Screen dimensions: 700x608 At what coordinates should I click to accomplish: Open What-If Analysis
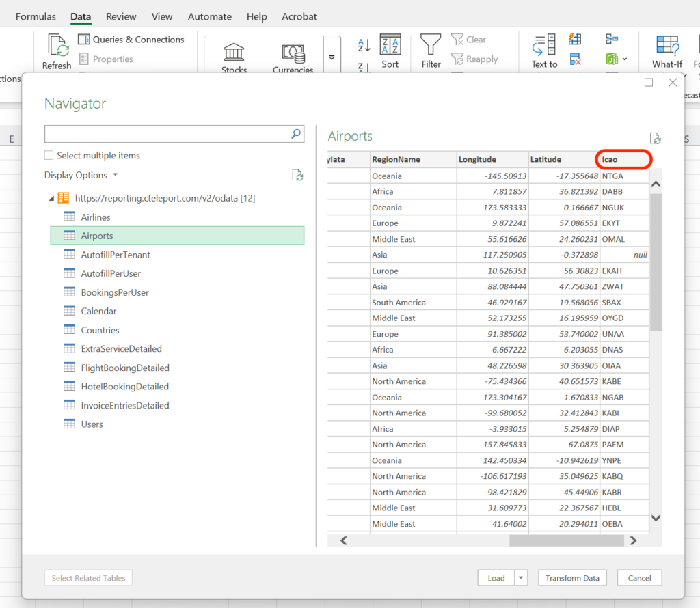click(667, 51)
